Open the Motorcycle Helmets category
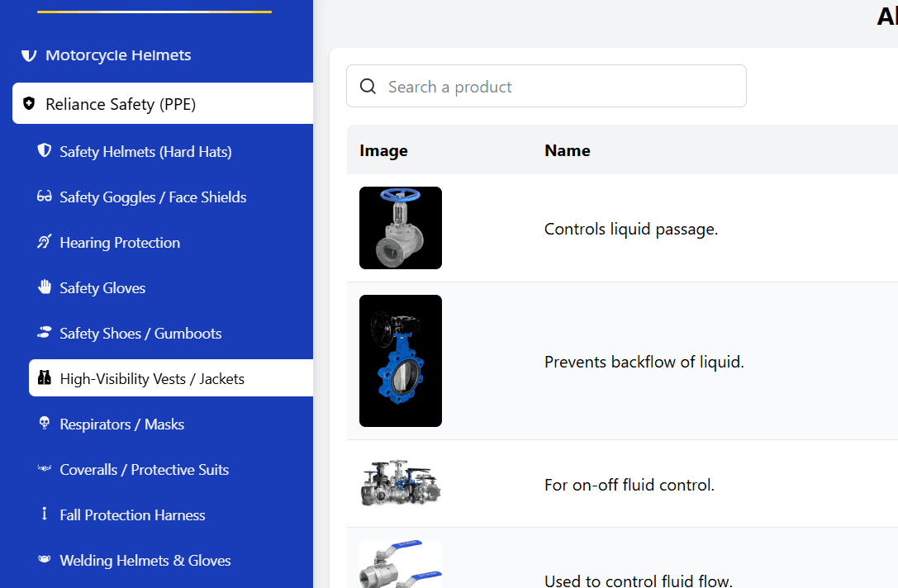The width and height of the screenshot is (898, 588). (120, 55)
